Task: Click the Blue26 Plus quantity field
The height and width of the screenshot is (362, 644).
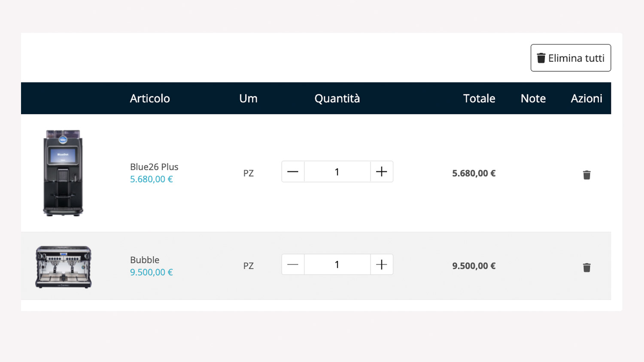Action: coord(337,172)
